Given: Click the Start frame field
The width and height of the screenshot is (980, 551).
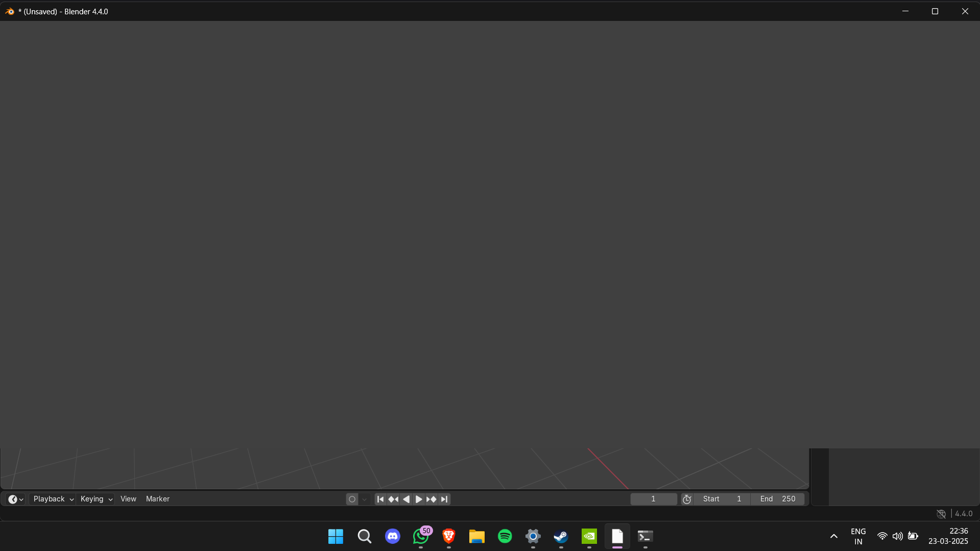Looking at the screenshot, I should [722, 499].
